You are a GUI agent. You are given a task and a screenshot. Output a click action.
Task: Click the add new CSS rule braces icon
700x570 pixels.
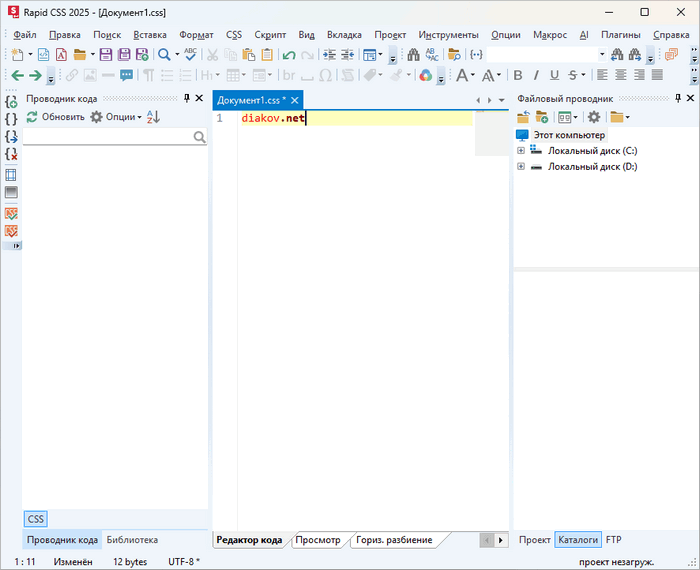tap(11, 102)
